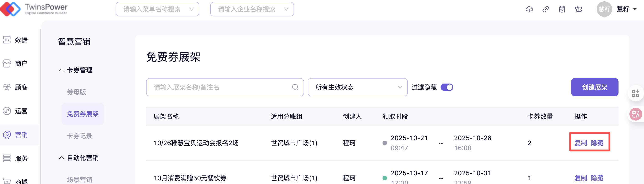Open 卡券记录 in the sidebar menu

coord(79,136)
